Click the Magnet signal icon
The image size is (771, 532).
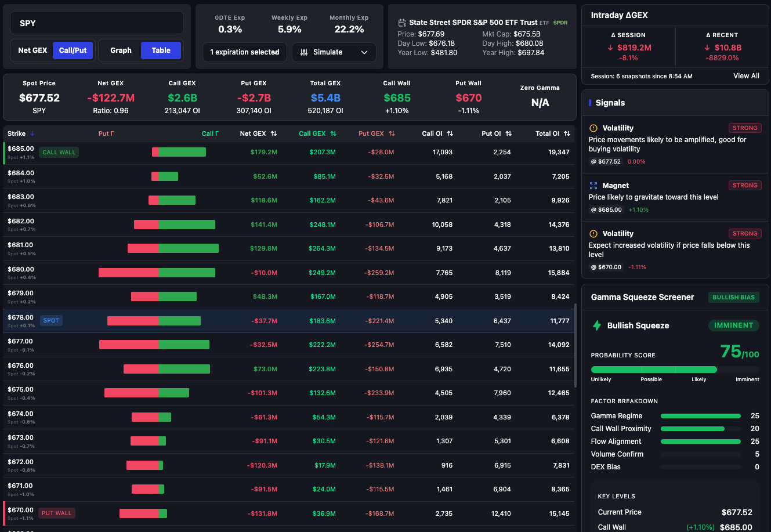pyautogui.click(x=593, y=186)
